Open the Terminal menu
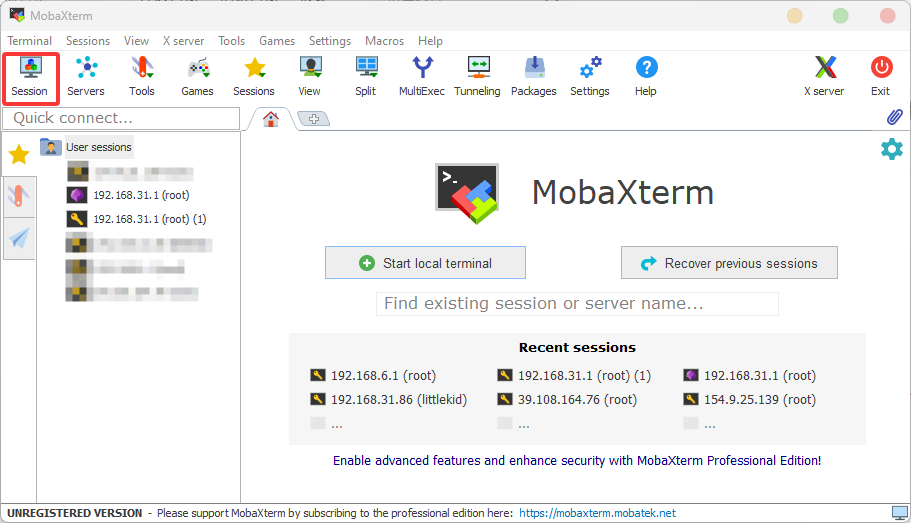Screen dimensions: 911x523 (x=30, y=41)
